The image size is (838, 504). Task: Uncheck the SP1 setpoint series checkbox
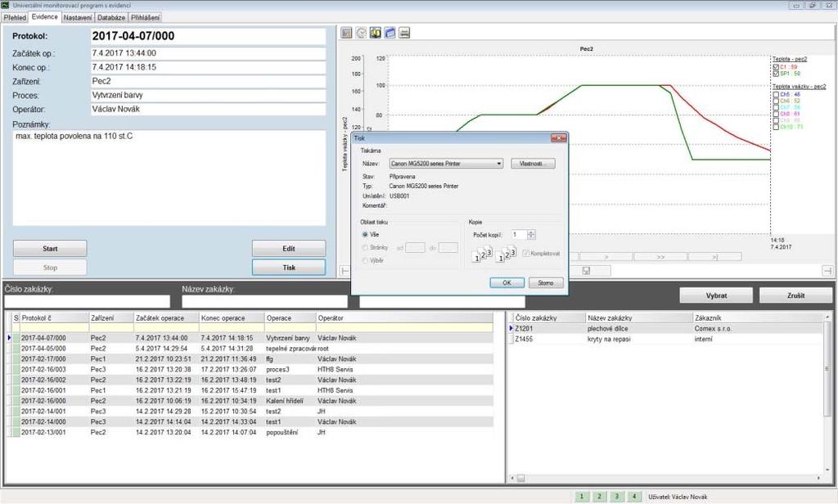click(x=776, y=74)
